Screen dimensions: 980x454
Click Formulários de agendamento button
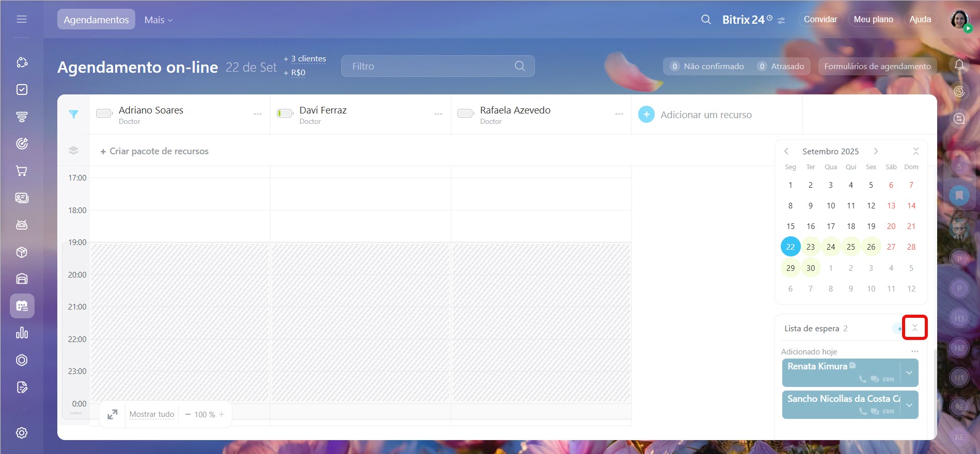[x=877, y=66]
